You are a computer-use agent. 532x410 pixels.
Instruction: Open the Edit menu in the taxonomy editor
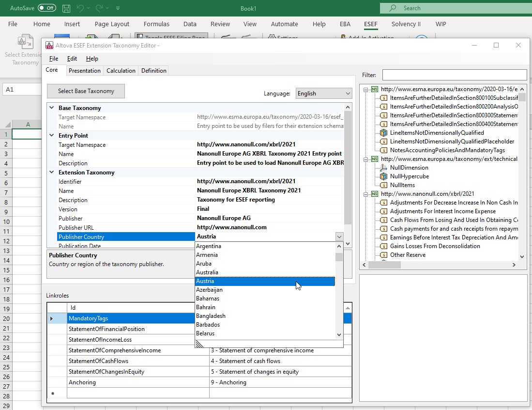(x=72, y=59)
